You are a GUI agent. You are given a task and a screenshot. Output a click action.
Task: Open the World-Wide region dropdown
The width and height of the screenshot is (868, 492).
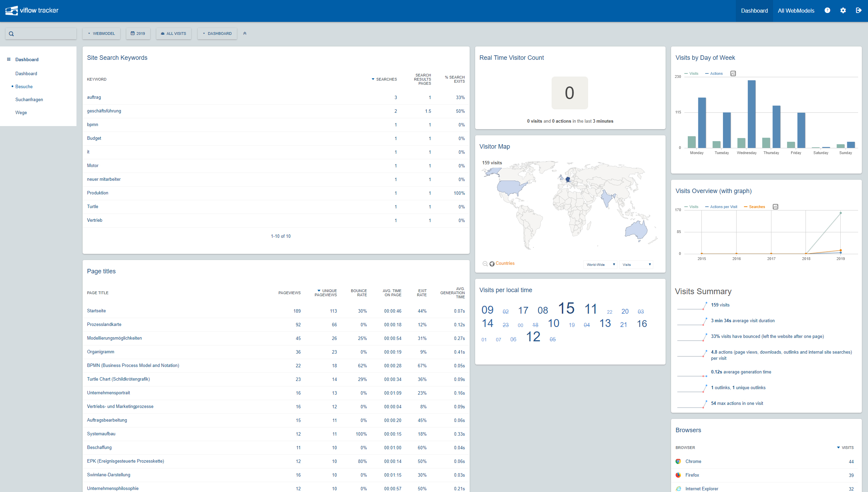(600, 264)
